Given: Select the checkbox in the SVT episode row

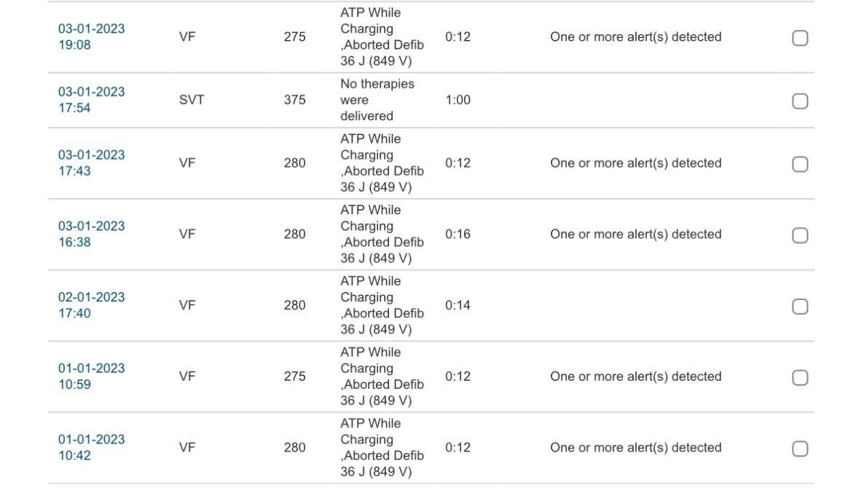Looking at the screenshot, I should click(800, 101).
